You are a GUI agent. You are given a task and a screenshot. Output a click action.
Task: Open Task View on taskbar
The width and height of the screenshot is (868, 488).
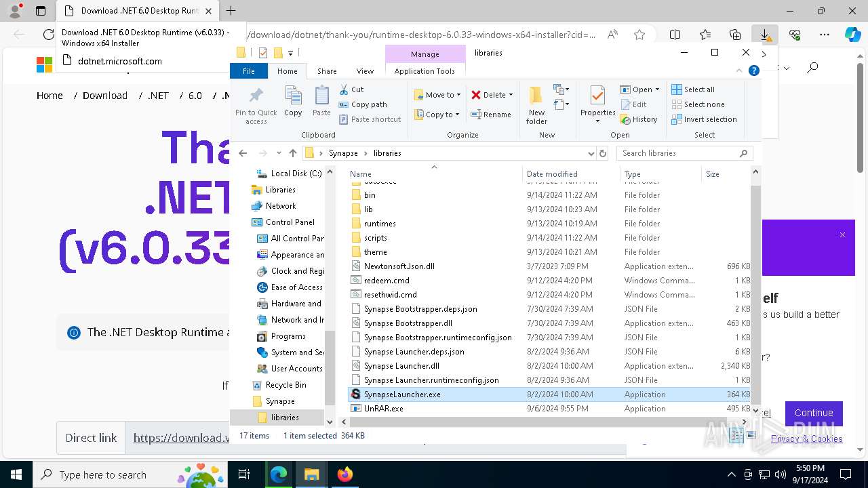point(244,474)
